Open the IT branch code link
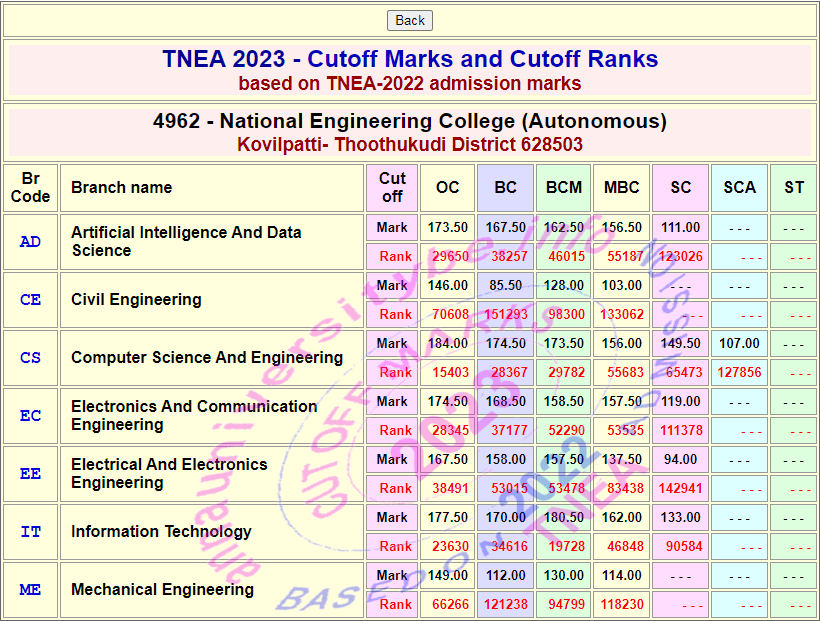Image resolution: width=820 pixels, height=621 pixels. (x=30, y=532)
